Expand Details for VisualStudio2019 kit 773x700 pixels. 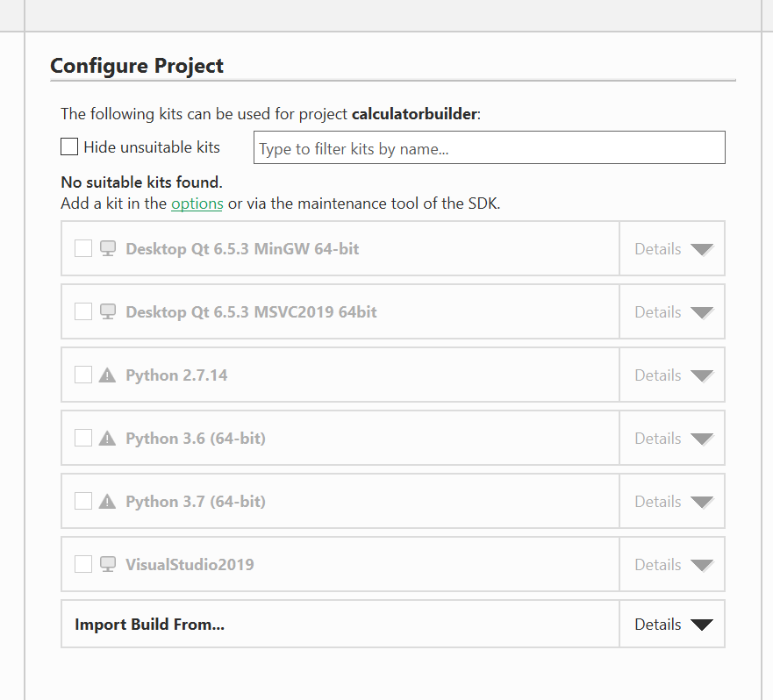[672, 565]
